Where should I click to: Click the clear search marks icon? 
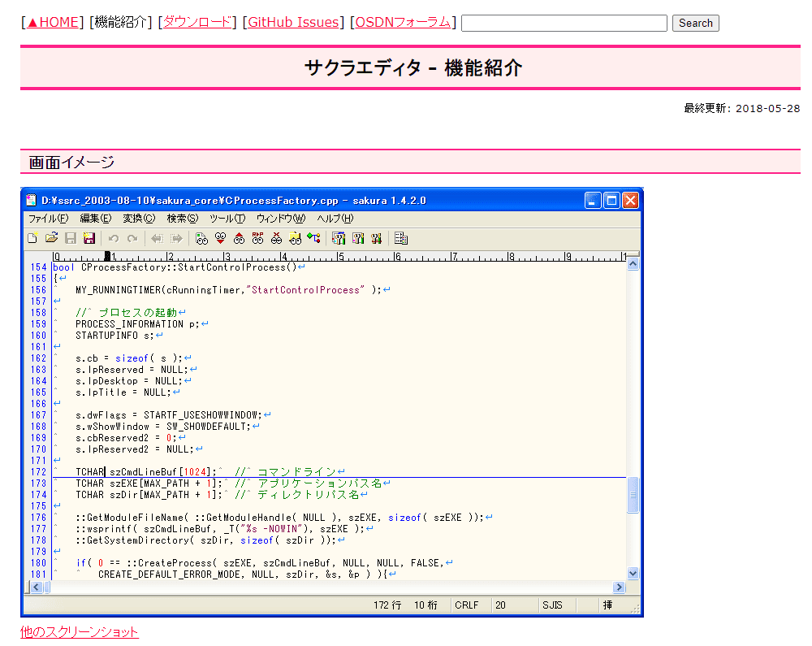[x=276, y=238]
